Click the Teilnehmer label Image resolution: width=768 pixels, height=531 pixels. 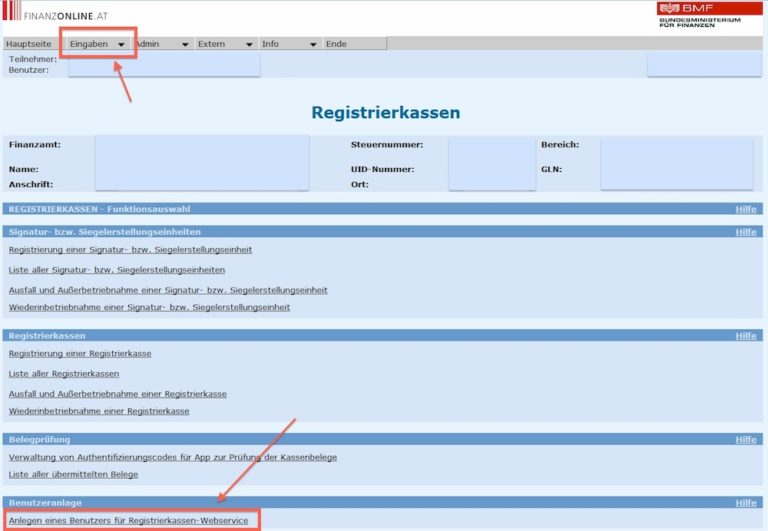click(x=33, y=59)
